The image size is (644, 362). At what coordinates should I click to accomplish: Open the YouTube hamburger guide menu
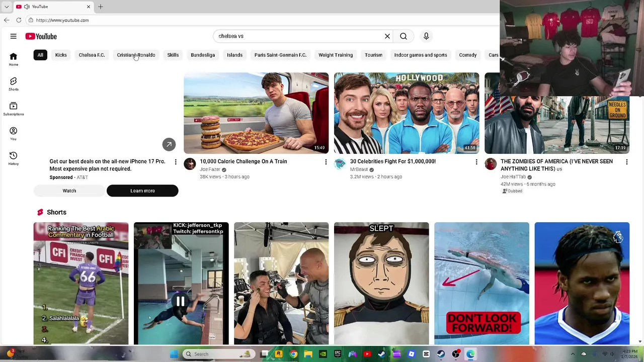pos(14,36)
